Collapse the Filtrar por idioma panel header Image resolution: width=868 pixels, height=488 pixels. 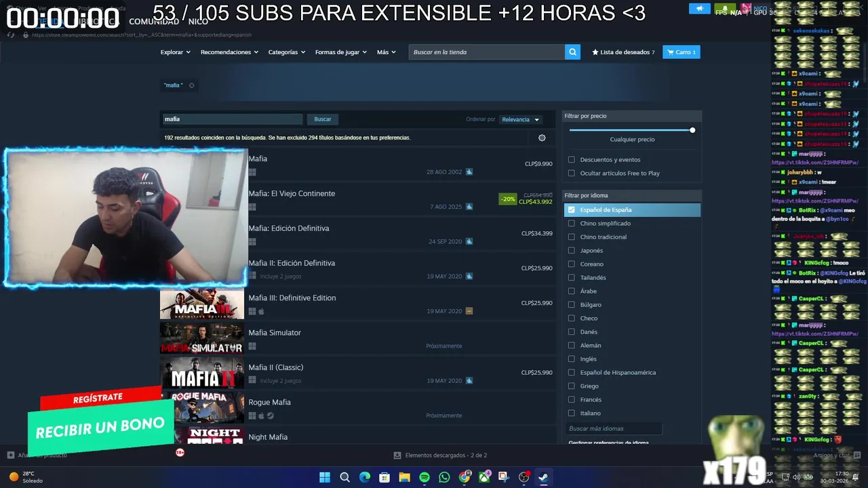(631, 195)
